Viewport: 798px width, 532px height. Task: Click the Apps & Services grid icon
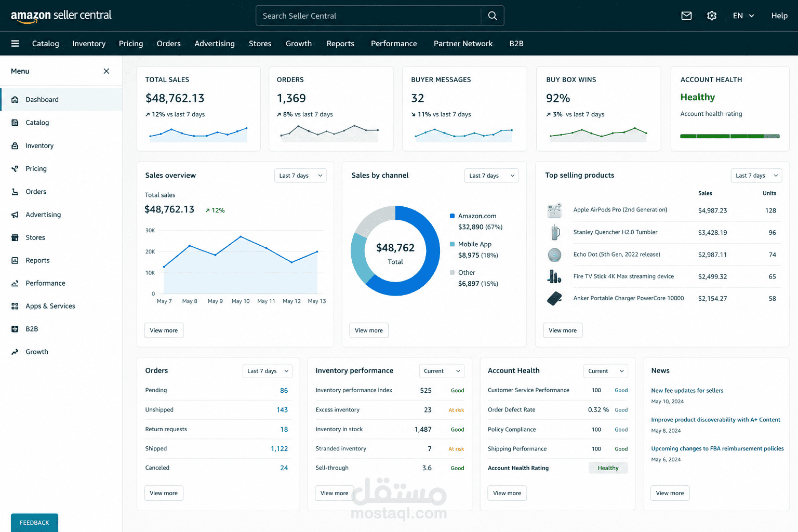(x=15, y=306)
